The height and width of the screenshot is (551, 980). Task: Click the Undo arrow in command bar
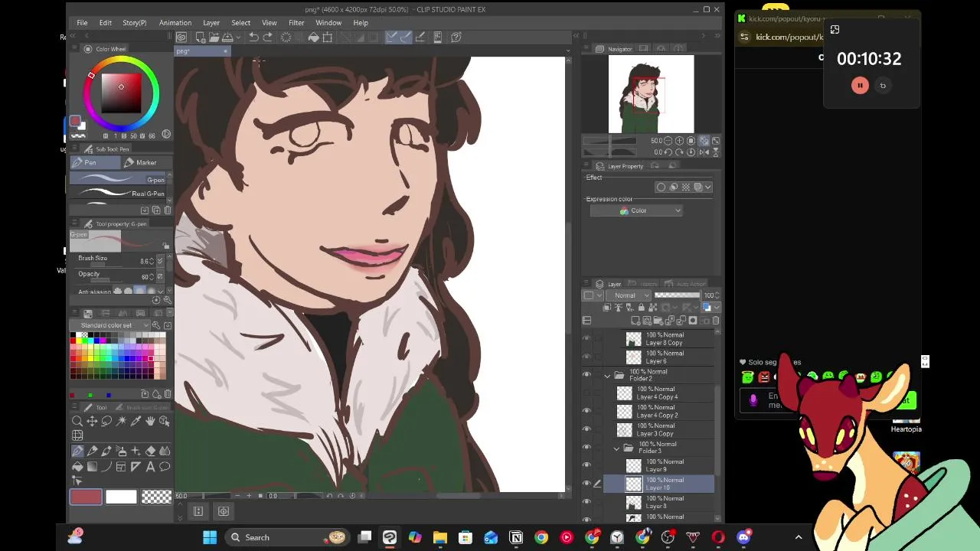coord(253,37)
